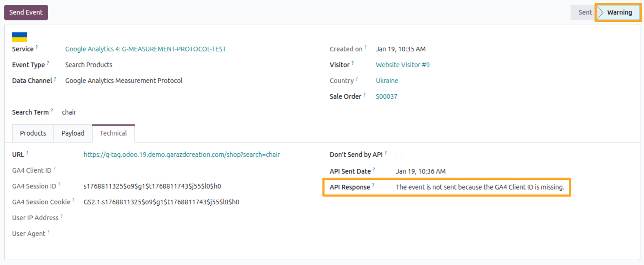The height and width of the screenshot is (265, 644).
Task: Show help tooltip for GA4 Client ID
Action: pyautogui.click(x=55, y=168)
